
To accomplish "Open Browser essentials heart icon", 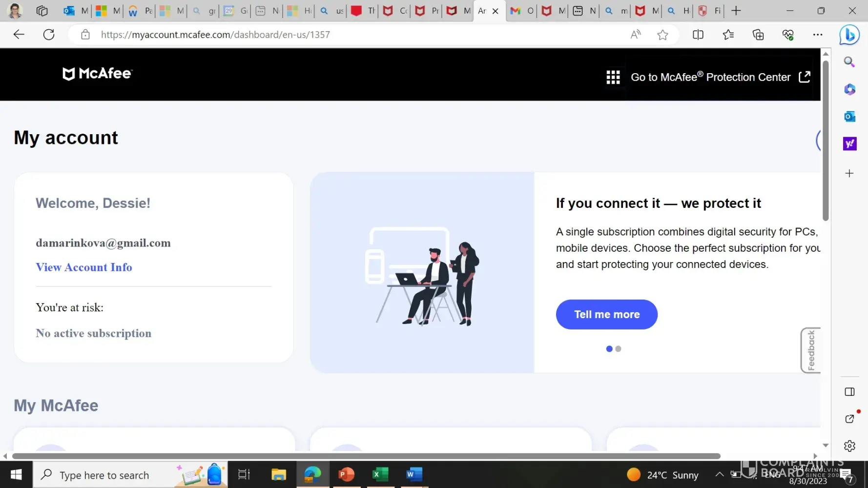I will tap(788, 35).
